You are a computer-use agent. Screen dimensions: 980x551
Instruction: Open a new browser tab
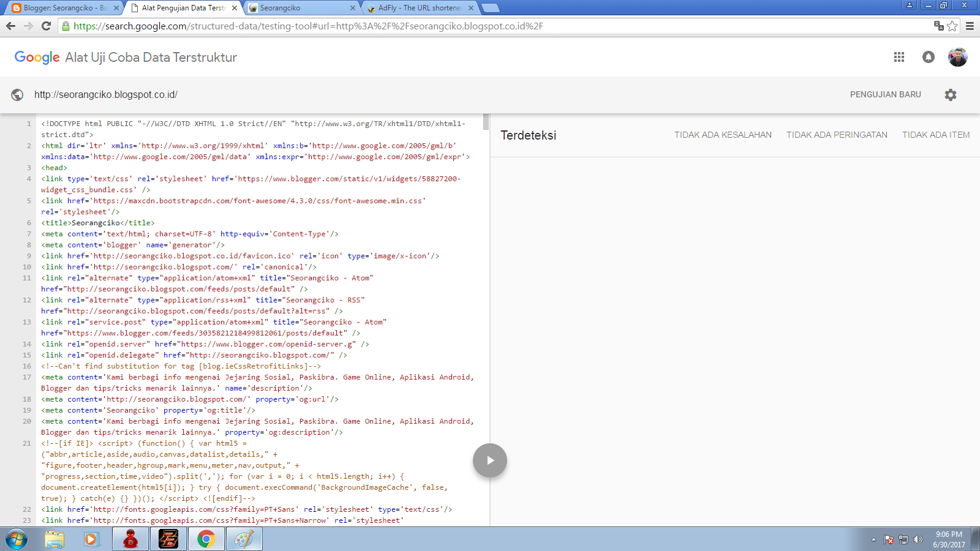[x=491, y=8]
